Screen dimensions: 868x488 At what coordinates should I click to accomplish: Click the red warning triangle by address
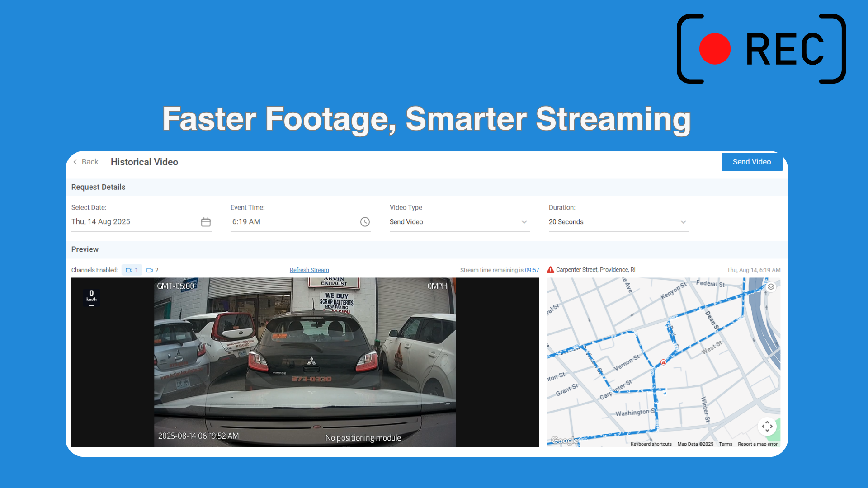pos(550,270)
